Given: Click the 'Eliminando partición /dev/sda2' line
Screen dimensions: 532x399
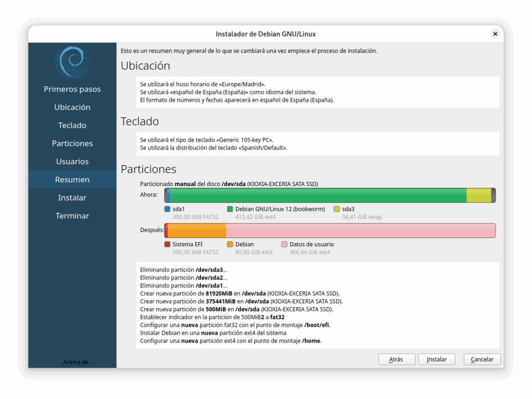Looking at the screenshot, I should coord(183,277).
